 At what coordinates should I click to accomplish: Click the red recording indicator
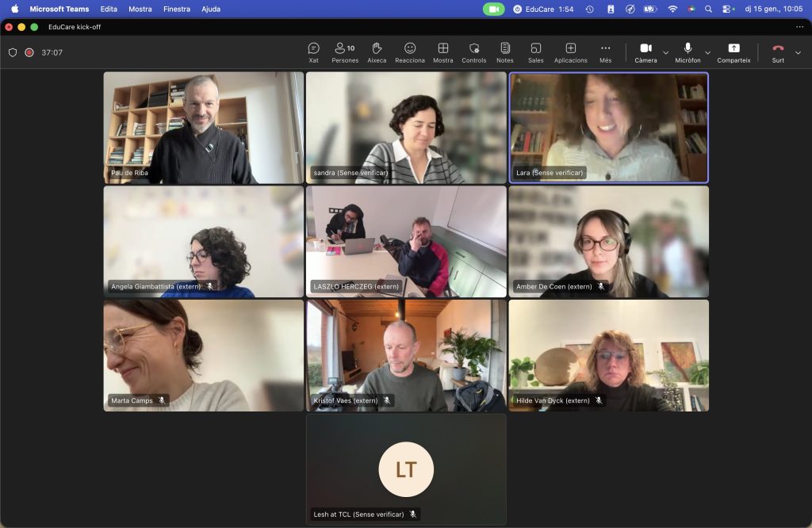point(29,52)
